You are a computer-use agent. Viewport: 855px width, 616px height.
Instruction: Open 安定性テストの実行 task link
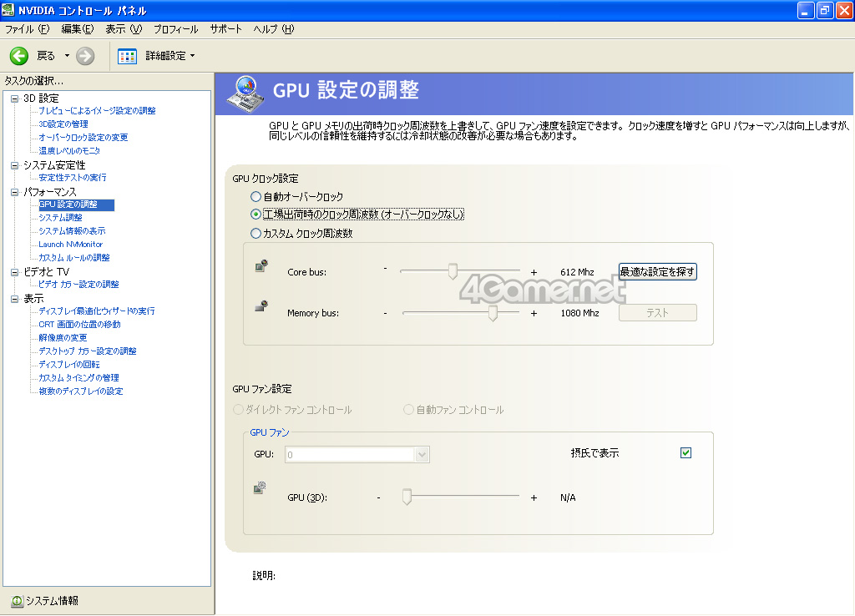click(x=73, y=178)
